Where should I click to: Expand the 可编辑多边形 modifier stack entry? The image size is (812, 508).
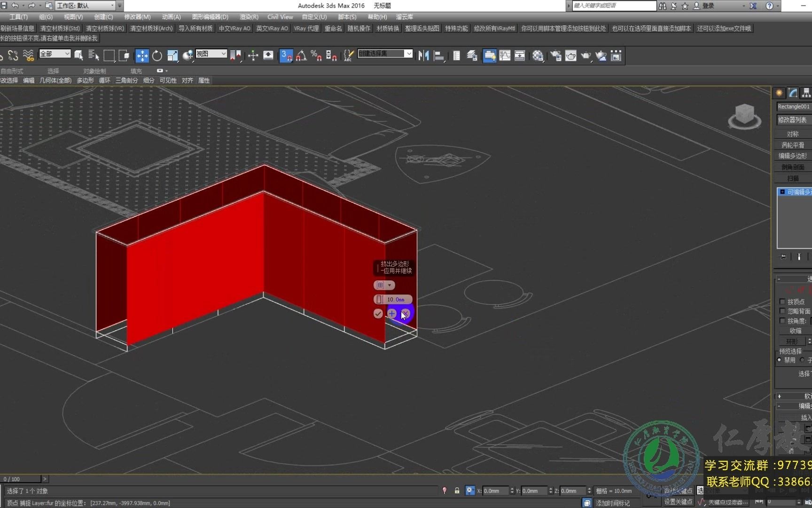pos(782,192)
